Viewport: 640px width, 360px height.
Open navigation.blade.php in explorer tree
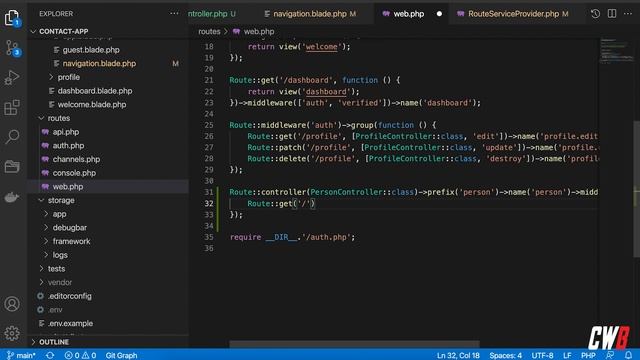coord(99,63)
